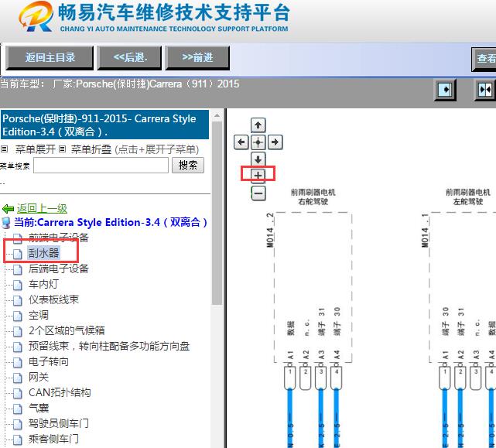Click the 查看 button at the right edge
Viewport: 496px width, 448px height.
click(x=484, y=59)
